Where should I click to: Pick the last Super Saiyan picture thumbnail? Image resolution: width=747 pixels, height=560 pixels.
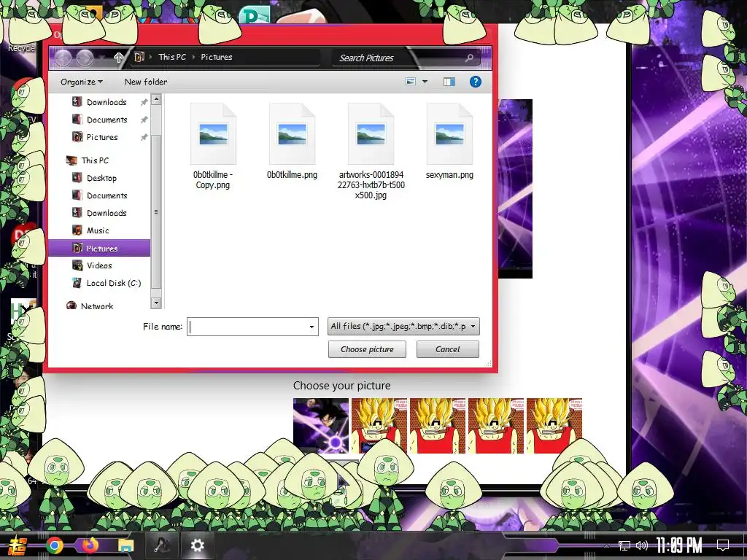554,426
